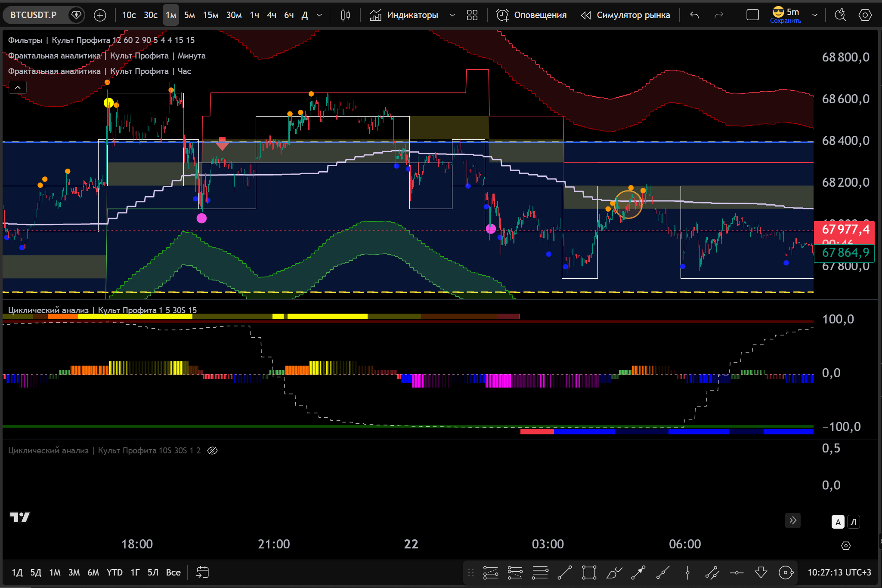Image resolution: width=882 pixels, height=588 pixels.
Task: Open Оповещения alerts
Action: pos(532,15)
